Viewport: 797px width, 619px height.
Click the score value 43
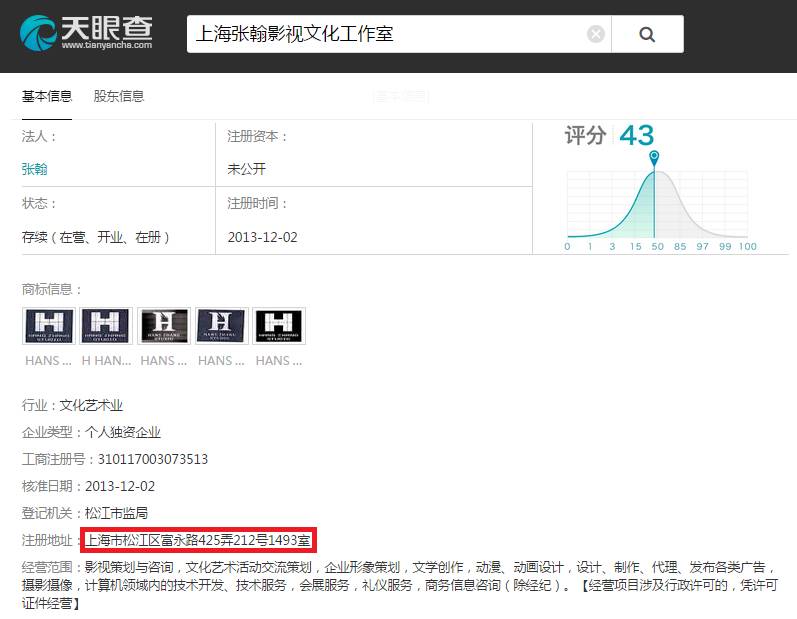pyautogui.click(x=637, y=136)
